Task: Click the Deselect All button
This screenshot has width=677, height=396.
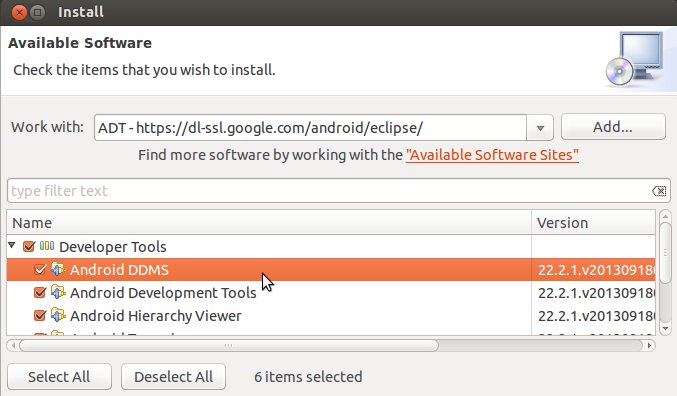Action: pos(173,377)
